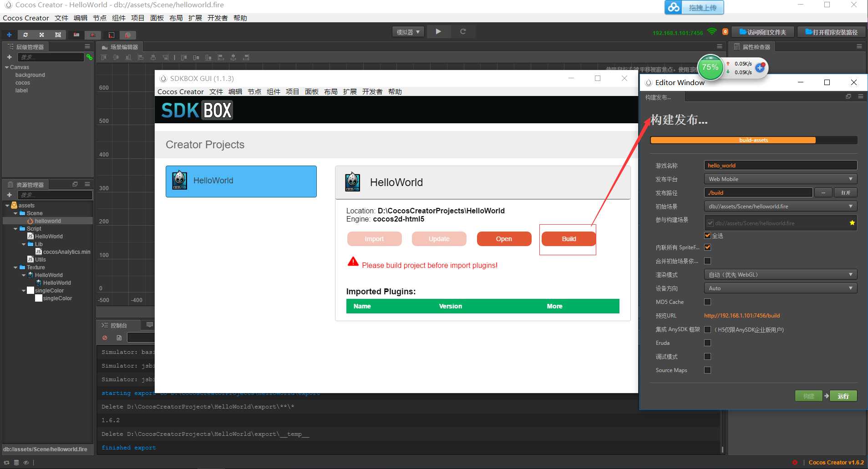
Task: Open the simulator preview dropdown
Action: [408, 32]
